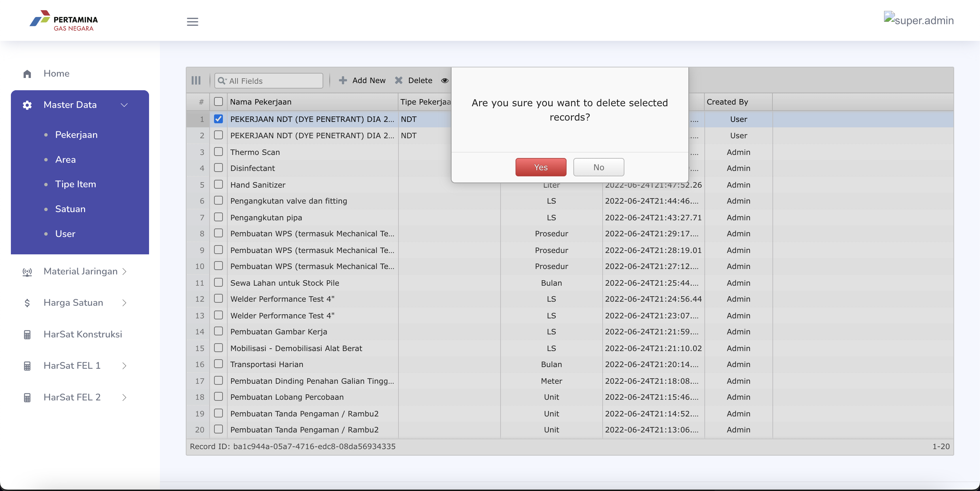Viewport: 980px width, 491px height.
Task: Check the Hand Sanitizer row checkbox
Action: [218, 184]
